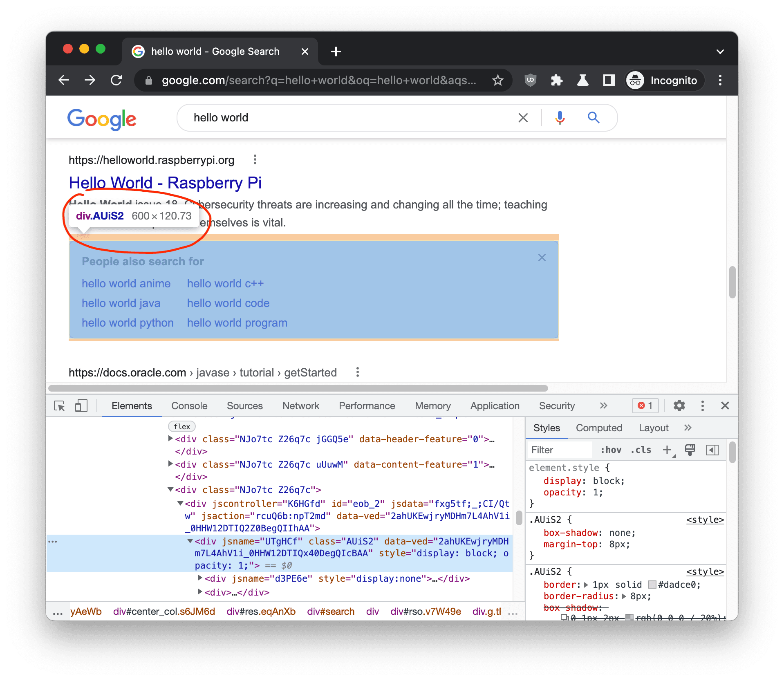
Task: Open the Computed styles tab
Action: [599, 428]
